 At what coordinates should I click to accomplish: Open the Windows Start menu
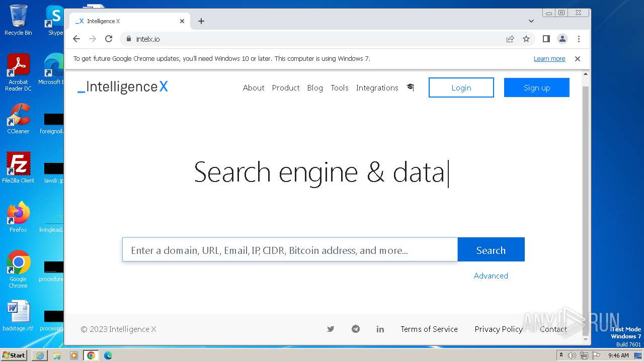pos(14,355)
